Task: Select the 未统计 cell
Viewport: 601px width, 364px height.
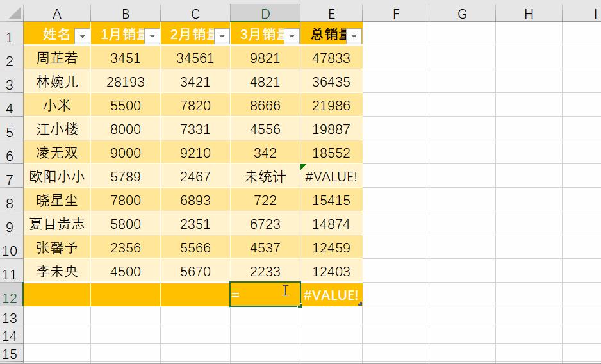Action: coord(265,176)
